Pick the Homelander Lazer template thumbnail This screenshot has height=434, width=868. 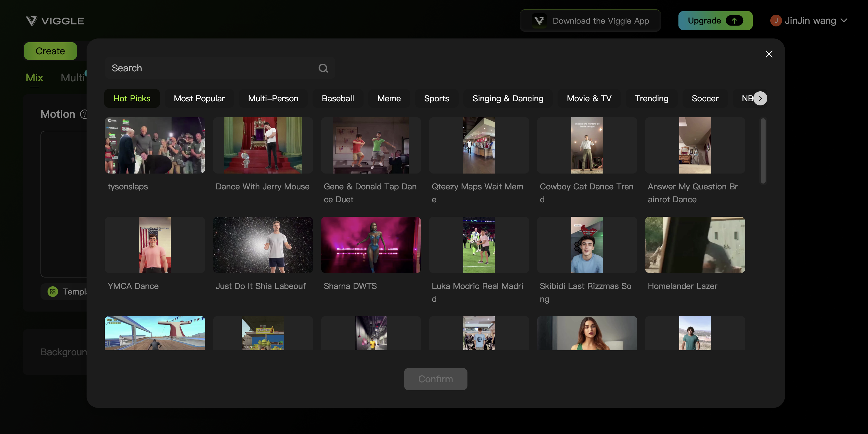pyautogui.click(x=695, y=245)
